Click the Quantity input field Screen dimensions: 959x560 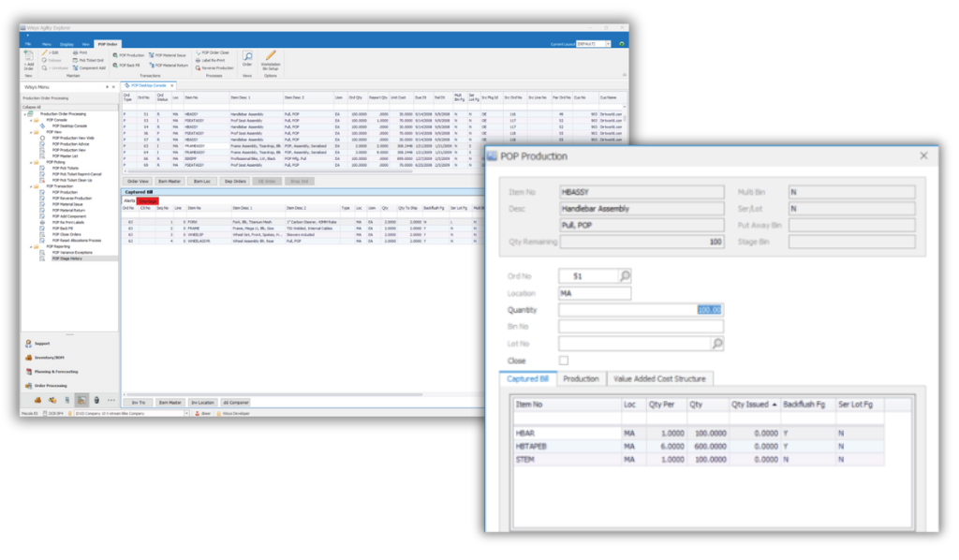pos(641,310)
